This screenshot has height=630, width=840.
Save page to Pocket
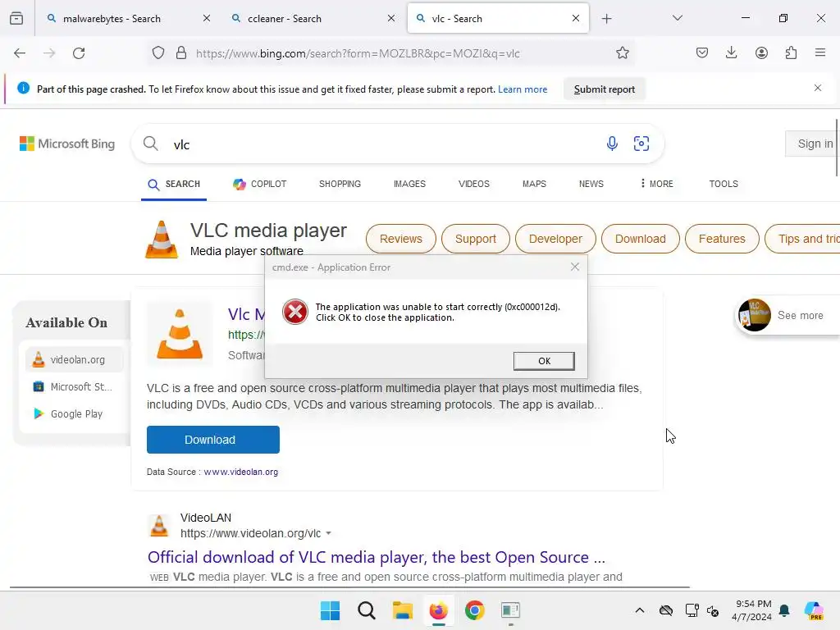pyautogui.click(x=702, y=53)
